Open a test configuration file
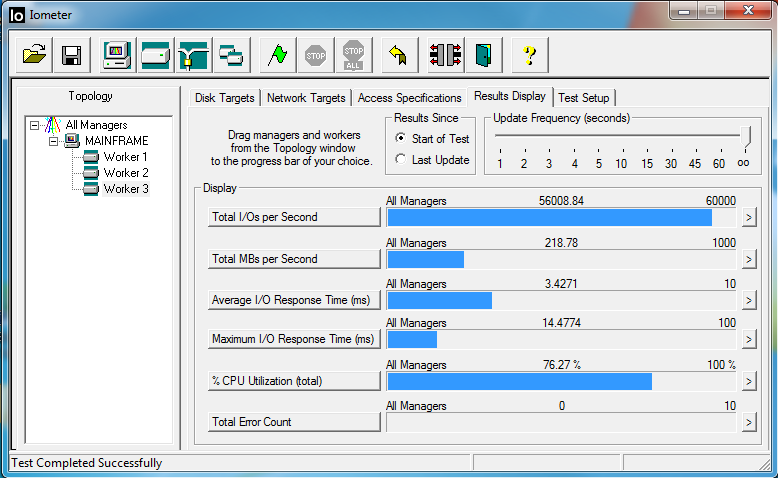778x478 pixels. tap(34, 55)
